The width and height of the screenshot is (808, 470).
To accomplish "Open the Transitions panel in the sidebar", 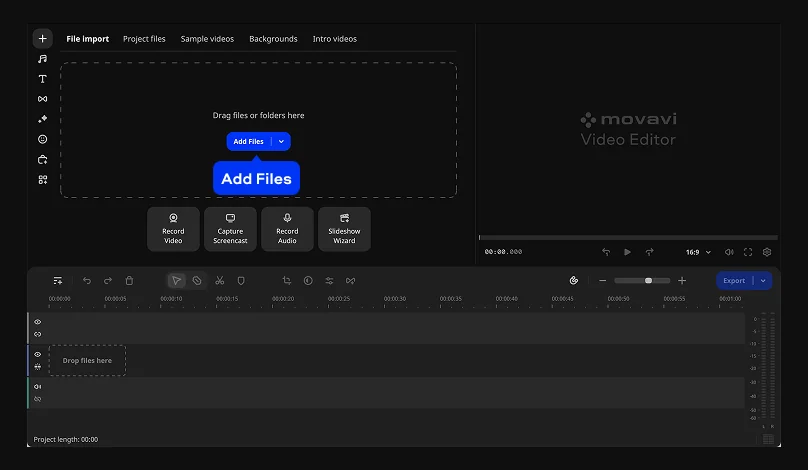I will (x=42, y=99).
